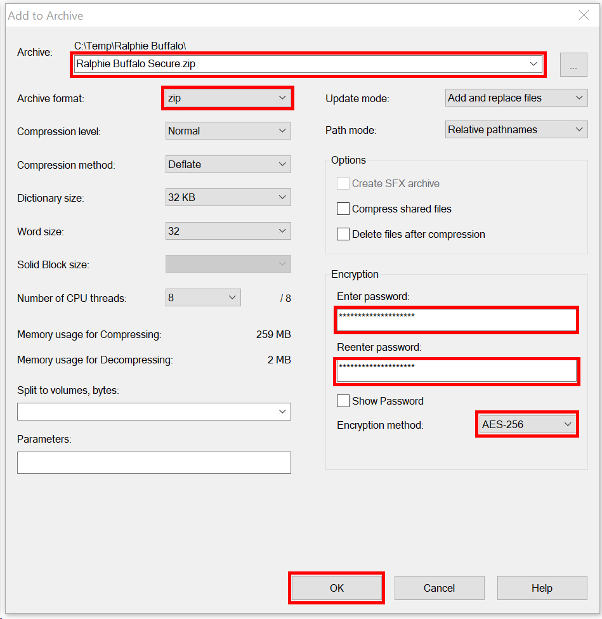The image size is (602, 619).
Task: Confirm with the OK button
Action: (337, 588)
